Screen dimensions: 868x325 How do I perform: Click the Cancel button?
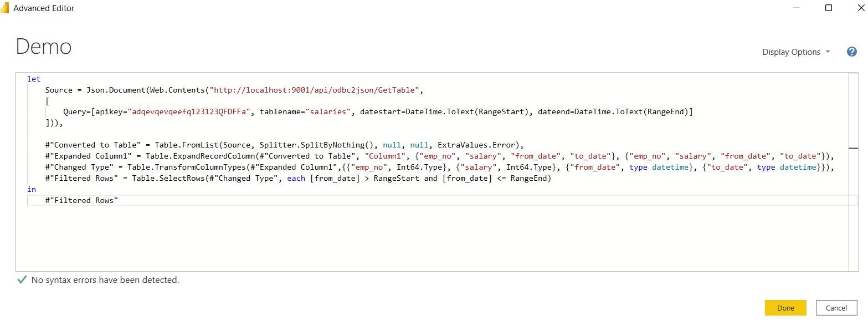pos(836,308)
